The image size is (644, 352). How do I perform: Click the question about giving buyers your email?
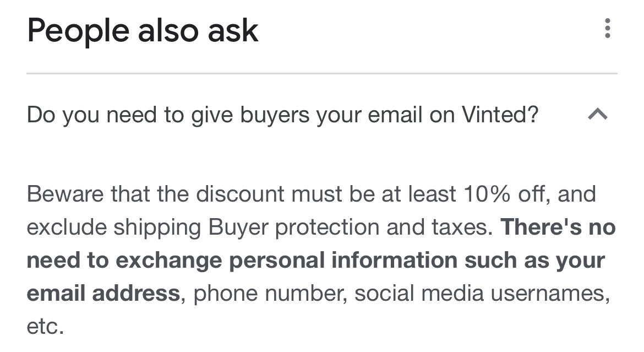point(282,115)
